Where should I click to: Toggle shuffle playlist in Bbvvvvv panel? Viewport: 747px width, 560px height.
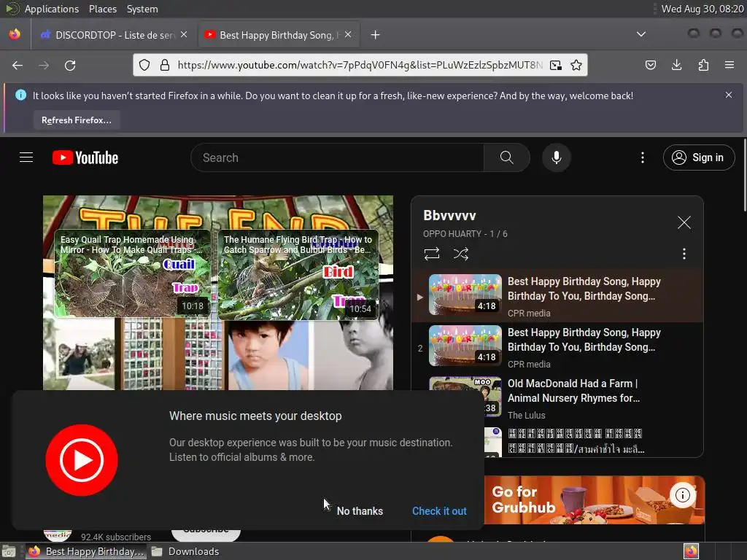coord(461,254)
